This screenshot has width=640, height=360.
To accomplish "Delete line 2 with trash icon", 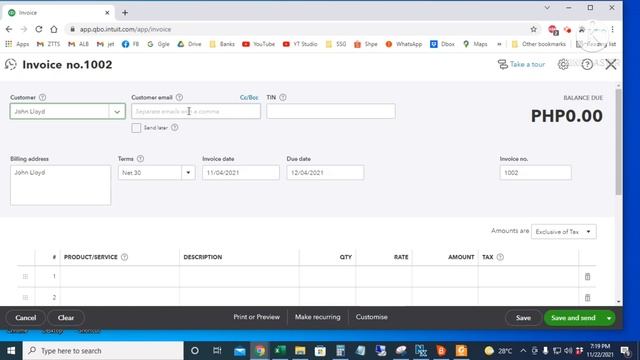I will 587,298.
